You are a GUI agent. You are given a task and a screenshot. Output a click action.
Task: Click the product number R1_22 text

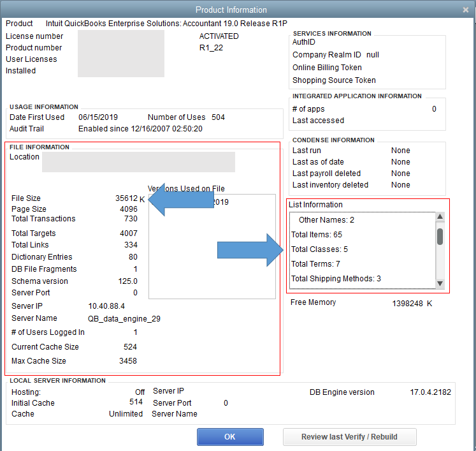point(212,48)
